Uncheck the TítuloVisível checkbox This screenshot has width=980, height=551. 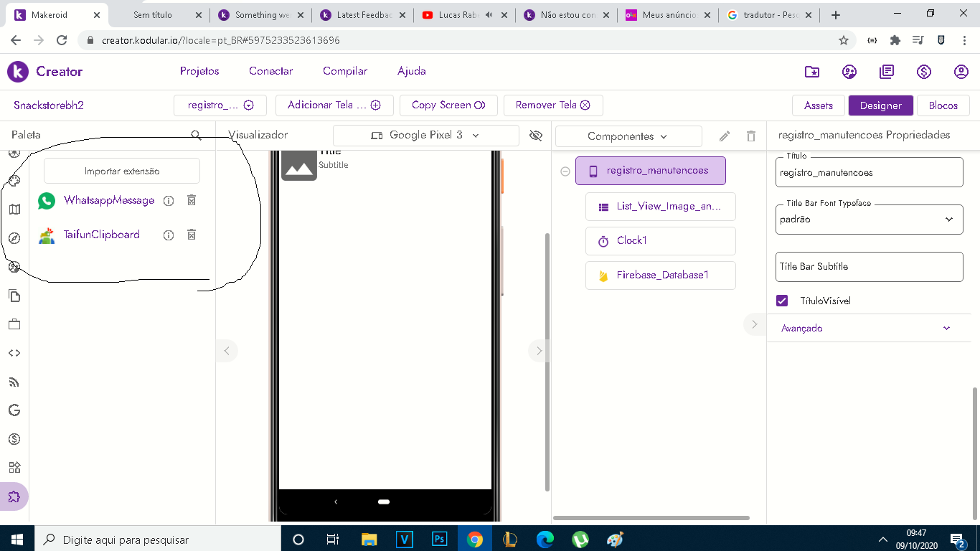point(782,301)
